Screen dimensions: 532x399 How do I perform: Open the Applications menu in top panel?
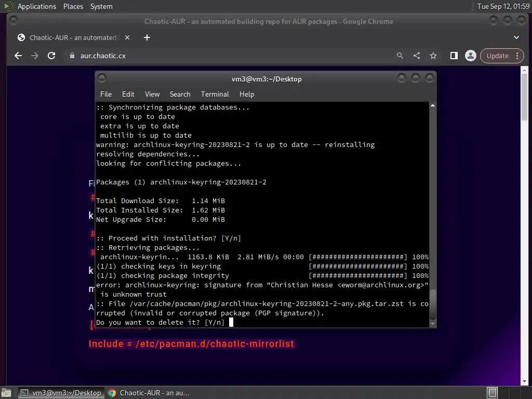[x=37, y=6]
